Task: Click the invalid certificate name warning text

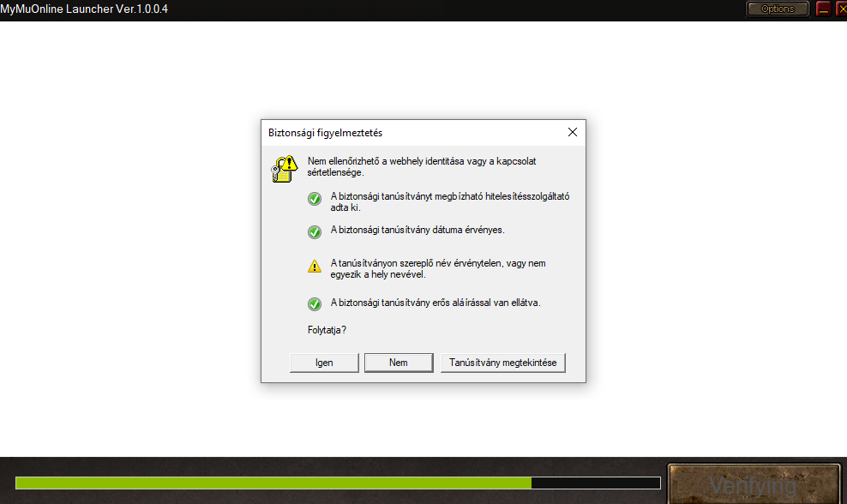Action: coord(437,269)
